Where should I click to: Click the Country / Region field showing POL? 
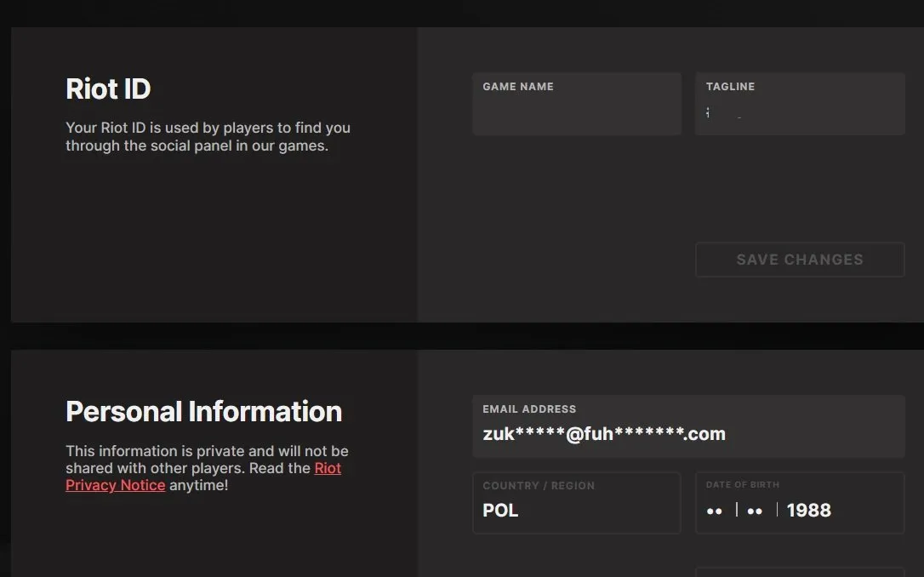click(576, 503)
